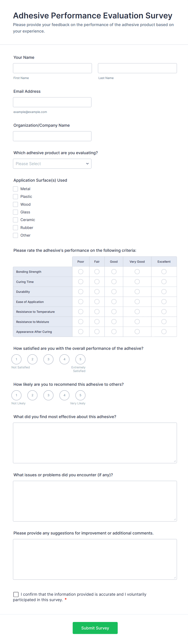
Task: Check the Rubber checkbox
Action: [x=15, y=228]
